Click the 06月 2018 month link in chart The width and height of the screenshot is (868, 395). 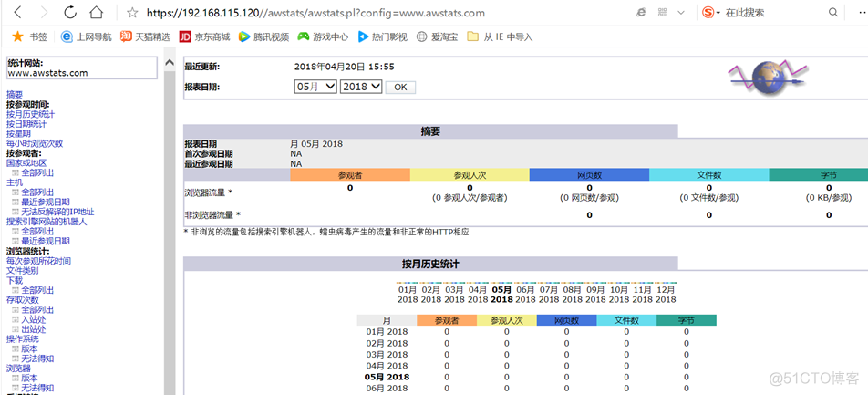coord(525,294)
